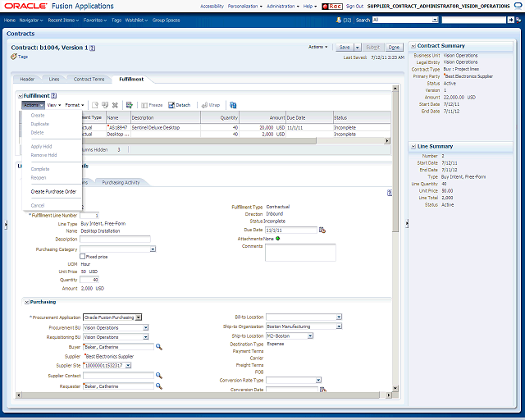Viewport: 525px width, 420px height.
Task: Switch to the Contract Terms tab
Action: pyautogui.click(x=89, y=80)
